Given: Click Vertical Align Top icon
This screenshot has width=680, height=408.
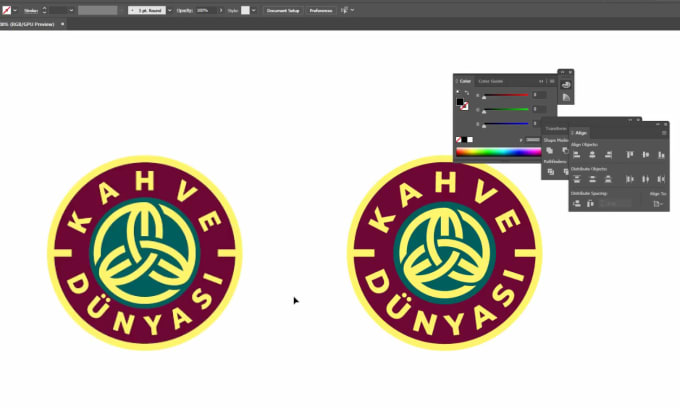Looking at the screenshot, I should (x=630, y=155).
